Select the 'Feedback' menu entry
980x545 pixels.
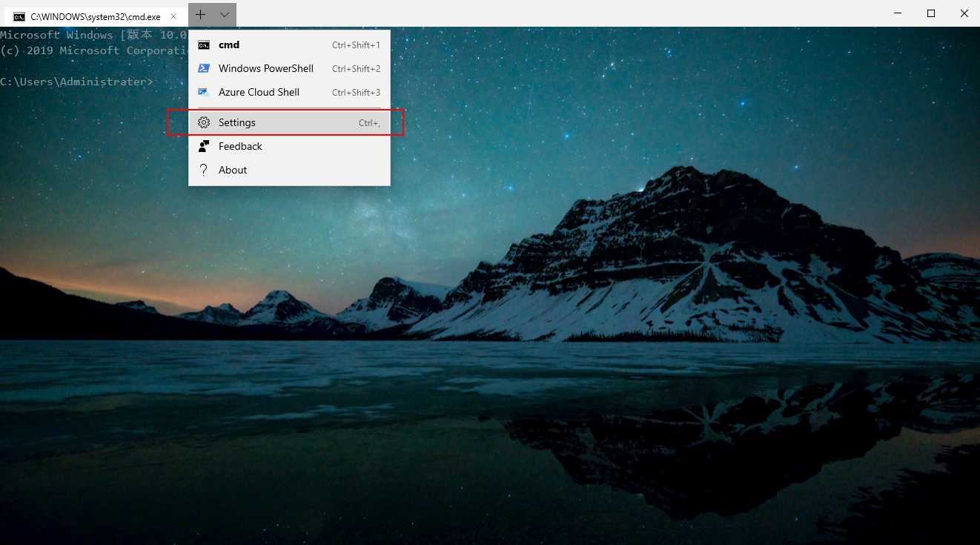click(240, 146)
